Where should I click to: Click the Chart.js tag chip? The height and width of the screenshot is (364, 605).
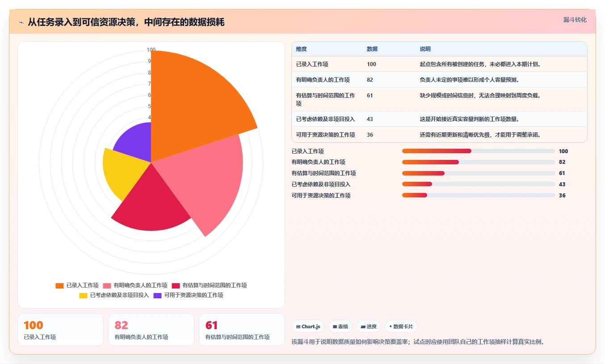click(x=308, y=326)
